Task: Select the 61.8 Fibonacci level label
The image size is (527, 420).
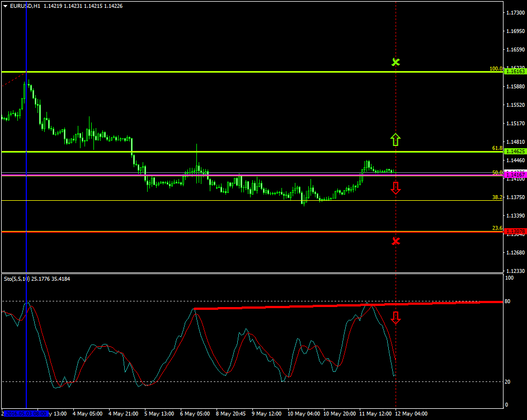Action: click(497, 148)
